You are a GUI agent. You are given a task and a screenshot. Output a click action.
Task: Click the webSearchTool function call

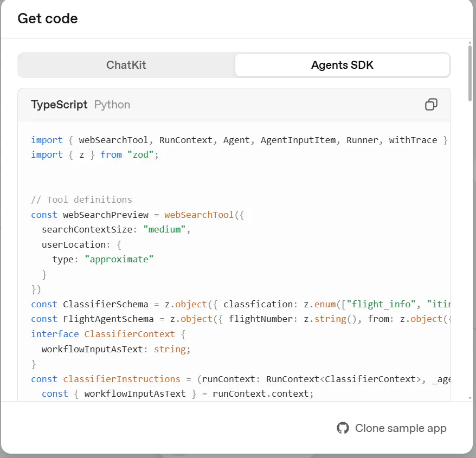tap(199, 215)
